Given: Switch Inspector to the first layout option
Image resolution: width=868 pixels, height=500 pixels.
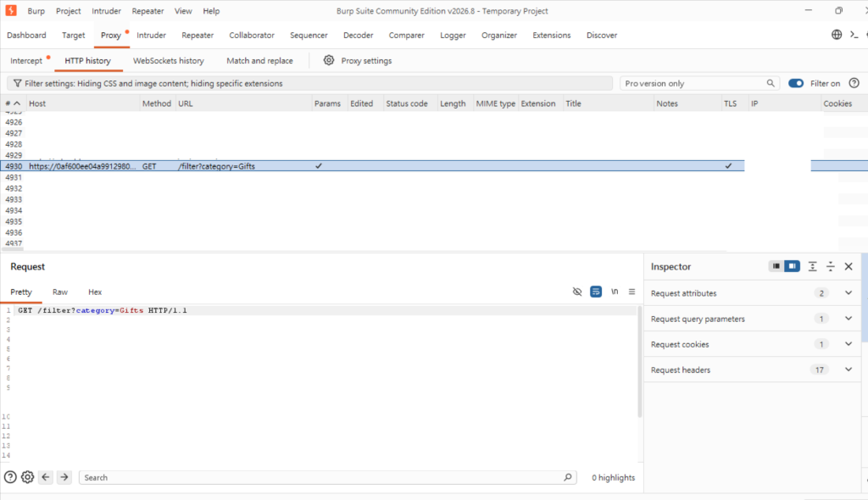Looking at the screenshot, I should [776, 266].
